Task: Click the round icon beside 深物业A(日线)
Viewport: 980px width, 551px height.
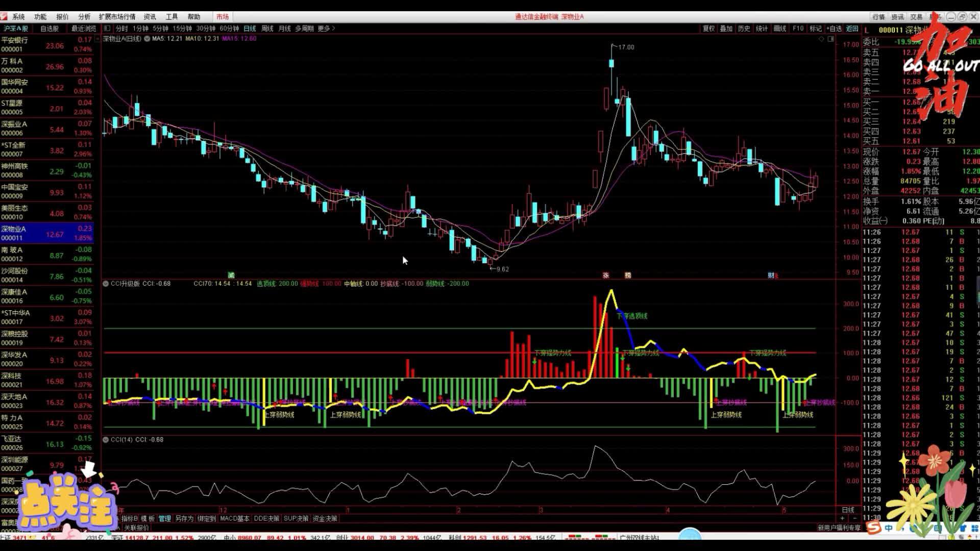Action: click(x=147, y=39)
